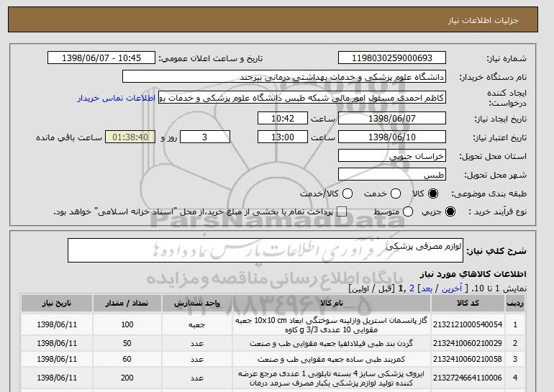554x392 pixels.
Task: Click creation date field 1398/06/07
Action: click(392, 118)
